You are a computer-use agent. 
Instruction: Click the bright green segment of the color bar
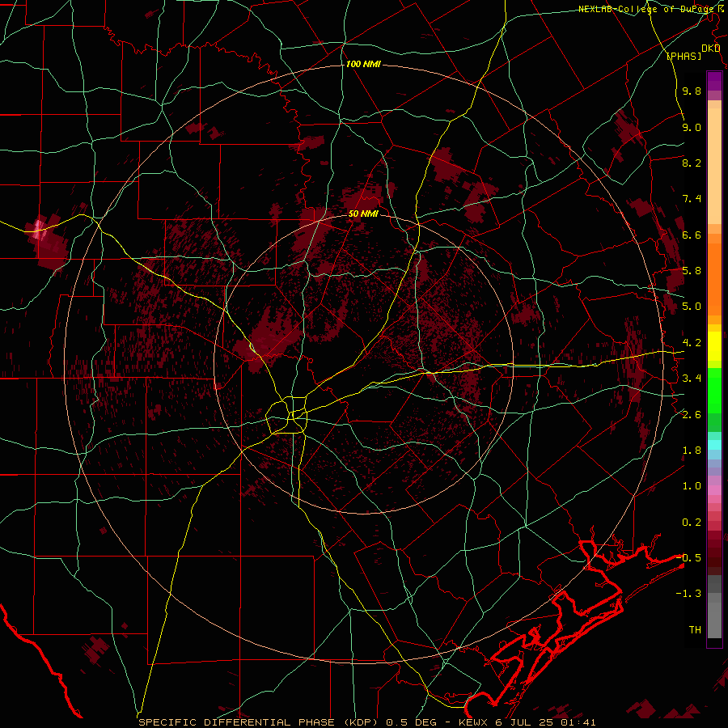(x=714, y=390)
